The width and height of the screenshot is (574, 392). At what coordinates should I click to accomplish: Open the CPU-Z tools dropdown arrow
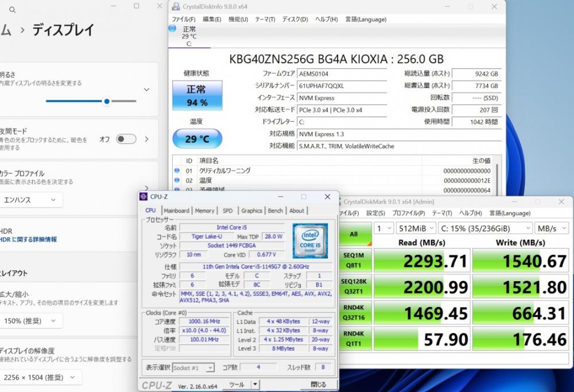click(x=255, y=385)
